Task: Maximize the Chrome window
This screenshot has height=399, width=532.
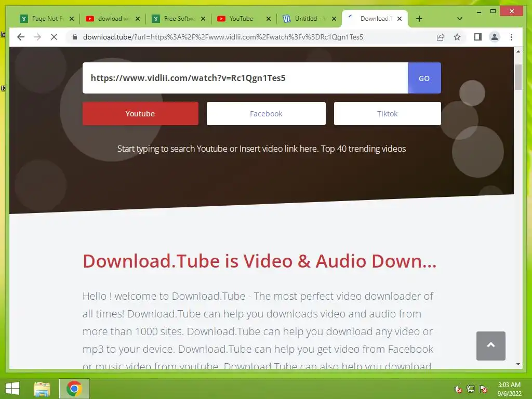Action: pyautogui.click(x=493, y=11)
